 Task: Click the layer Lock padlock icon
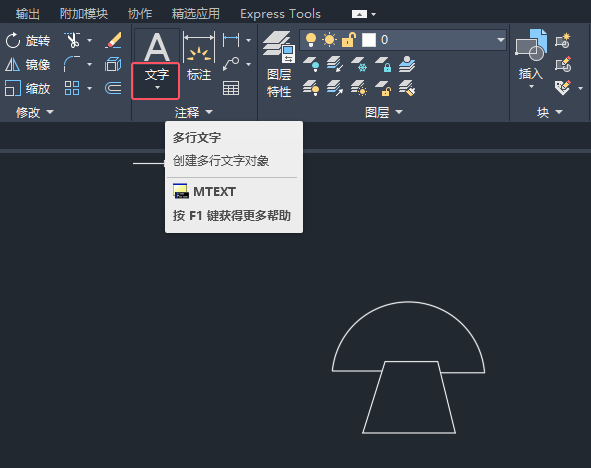pos(383,64)
